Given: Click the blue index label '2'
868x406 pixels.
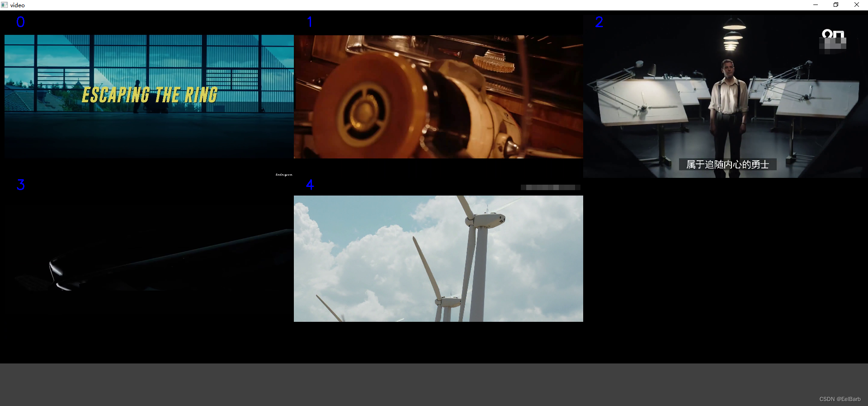Looking at the screenshot, I should coord(599,22).
